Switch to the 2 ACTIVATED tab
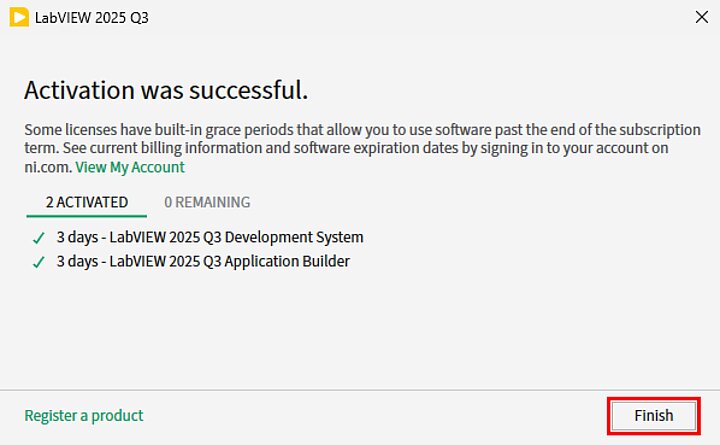Viewport: 720px width, 445px height. [x=87, y=202]
